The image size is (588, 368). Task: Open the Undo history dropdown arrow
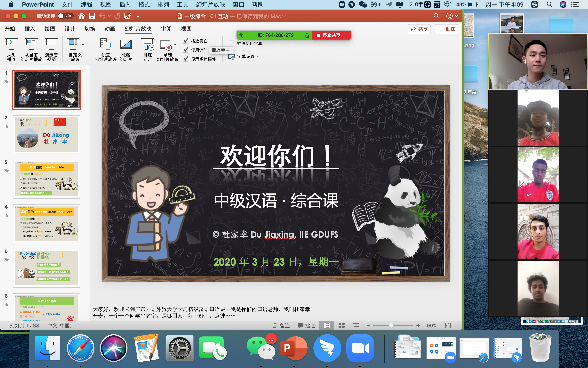click(109, 16)
